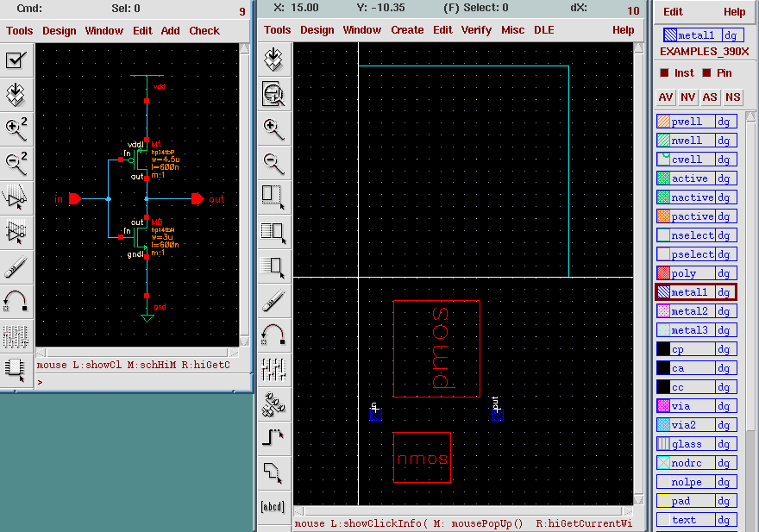Open Edit menu in layer selection window
Screen dimensions: 759x532
[x=673, y=12]
